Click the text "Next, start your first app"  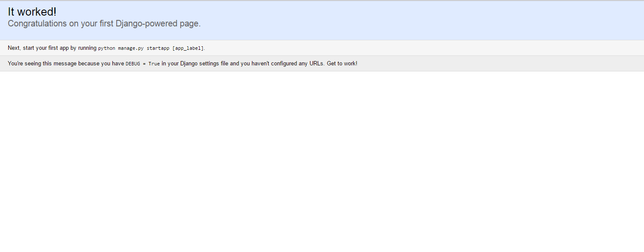point(38,48)
